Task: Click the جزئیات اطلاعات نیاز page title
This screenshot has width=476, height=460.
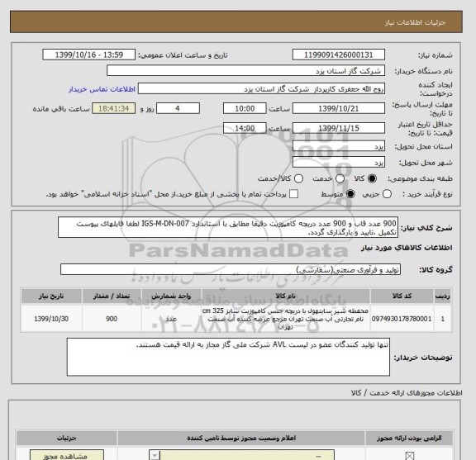Action: 415,22
